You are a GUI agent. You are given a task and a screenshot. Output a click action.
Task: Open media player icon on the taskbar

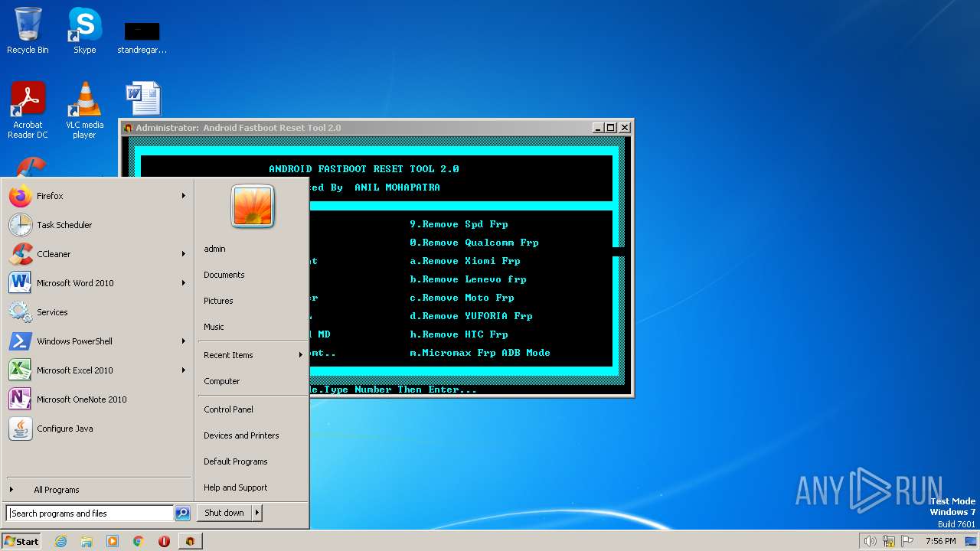coord(113,541)
